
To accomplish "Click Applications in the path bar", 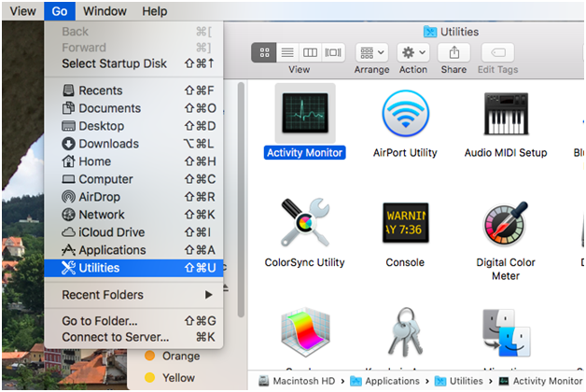I will tap(385, 381).
